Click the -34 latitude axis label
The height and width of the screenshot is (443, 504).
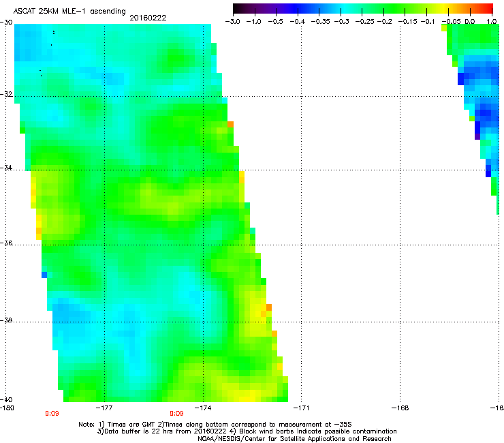(6, 168)
